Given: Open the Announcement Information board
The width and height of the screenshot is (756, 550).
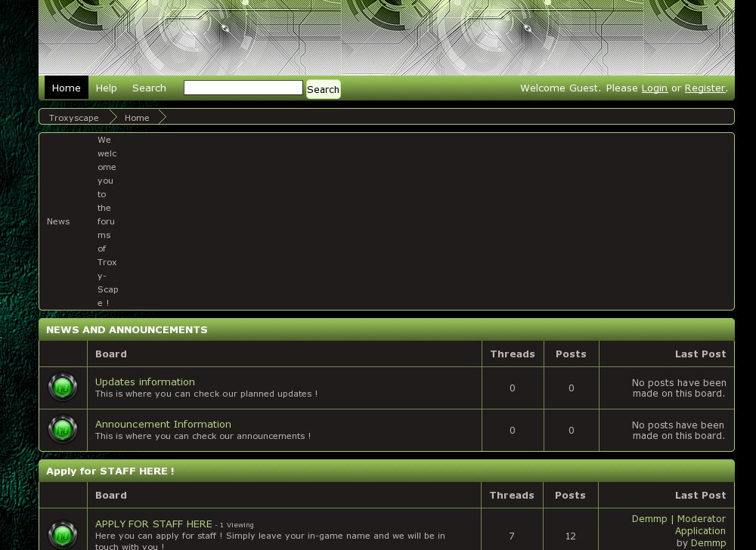Looking at the screenshot, I should pyautogui.click(x=163, y=425).
